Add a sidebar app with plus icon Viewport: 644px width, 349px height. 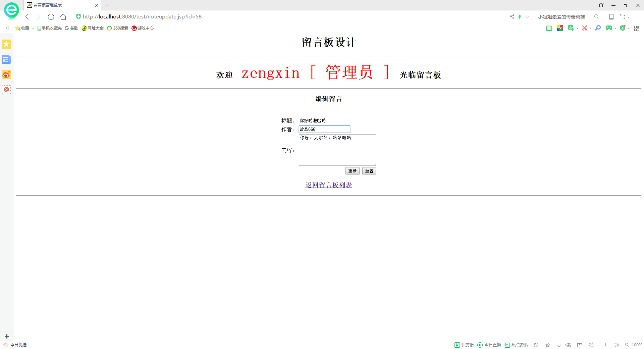coord(7,336)
